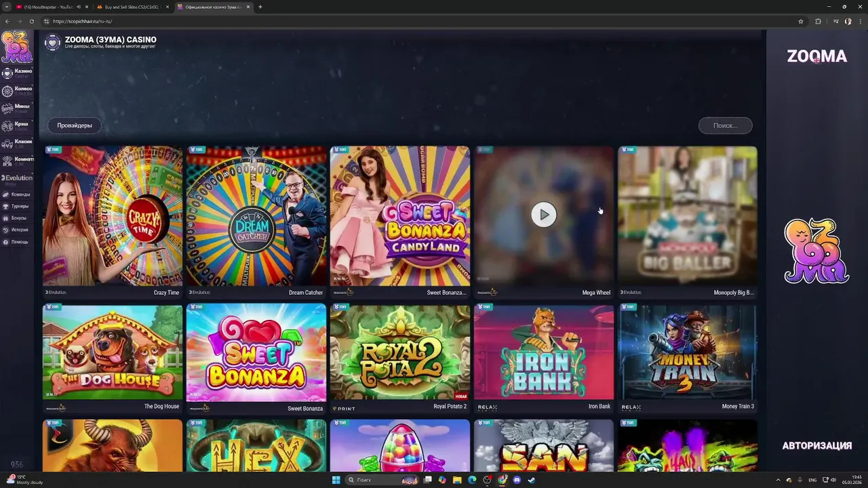Open the Класик game in sidebar
The width and height of the screenshot is (868, 488).
[17, 143]
